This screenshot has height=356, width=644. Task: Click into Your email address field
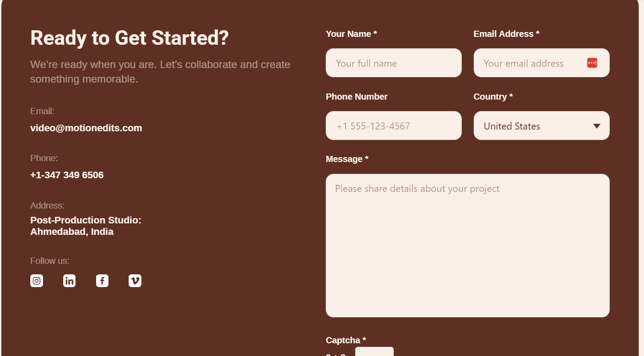click(x=542, y=63)
